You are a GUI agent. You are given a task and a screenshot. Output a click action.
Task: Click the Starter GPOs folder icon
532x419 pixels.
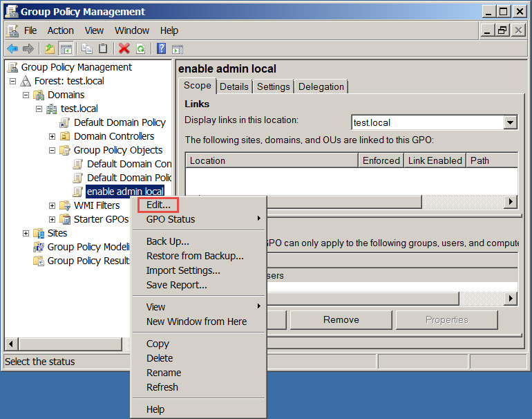65,219
